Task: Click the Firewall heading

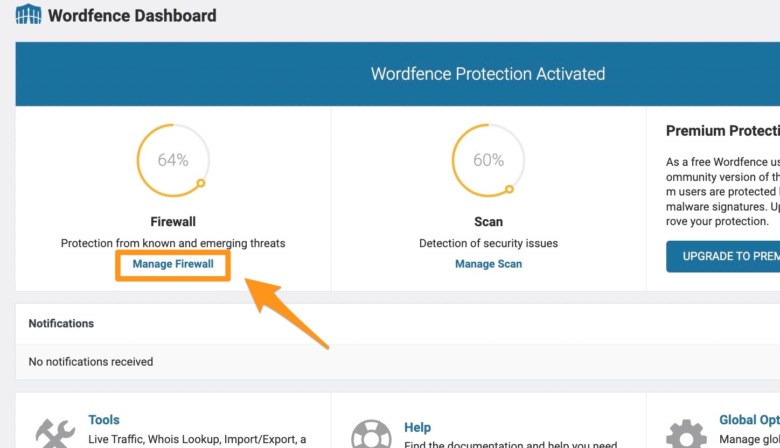Action: 173,222
